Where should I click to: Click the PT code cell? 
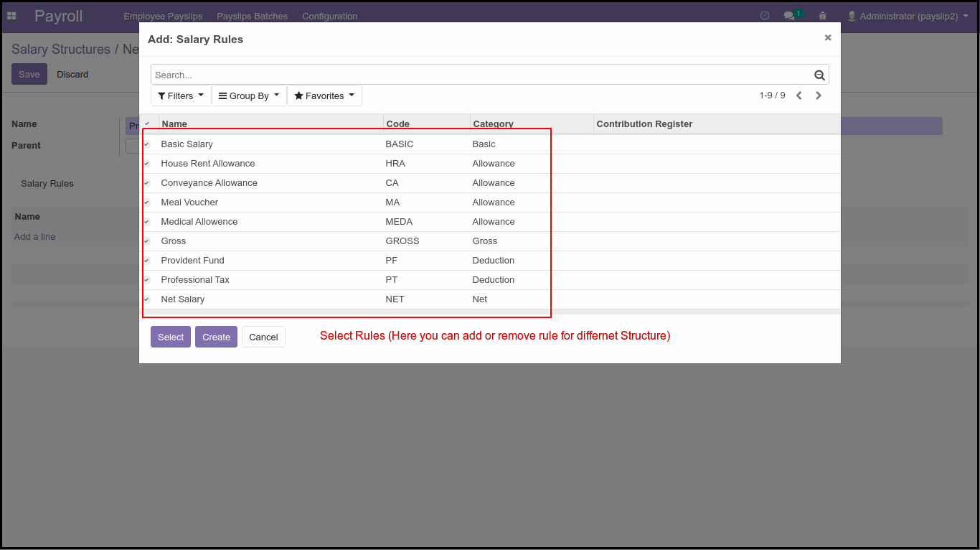391,280
